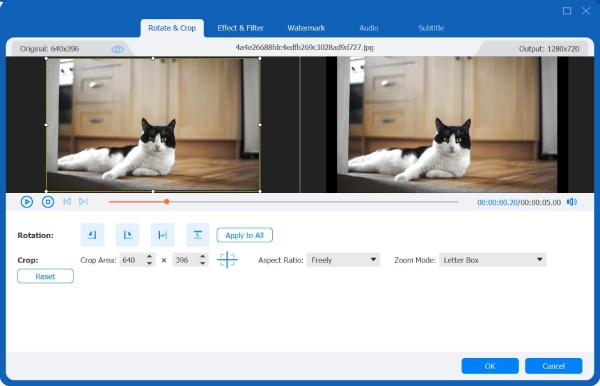
Task: Click the top-left crop handle
Action: 46,59
